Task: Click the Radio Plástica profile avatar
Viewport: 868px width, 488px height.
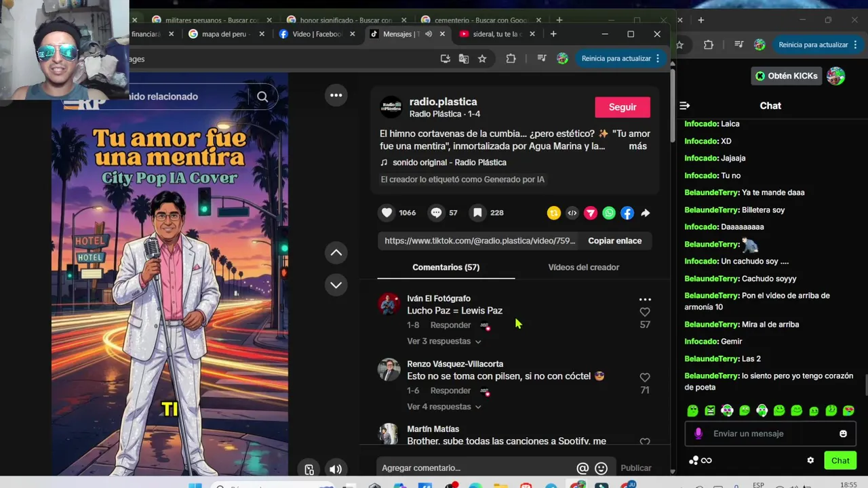Action: (x=391, y=107)
